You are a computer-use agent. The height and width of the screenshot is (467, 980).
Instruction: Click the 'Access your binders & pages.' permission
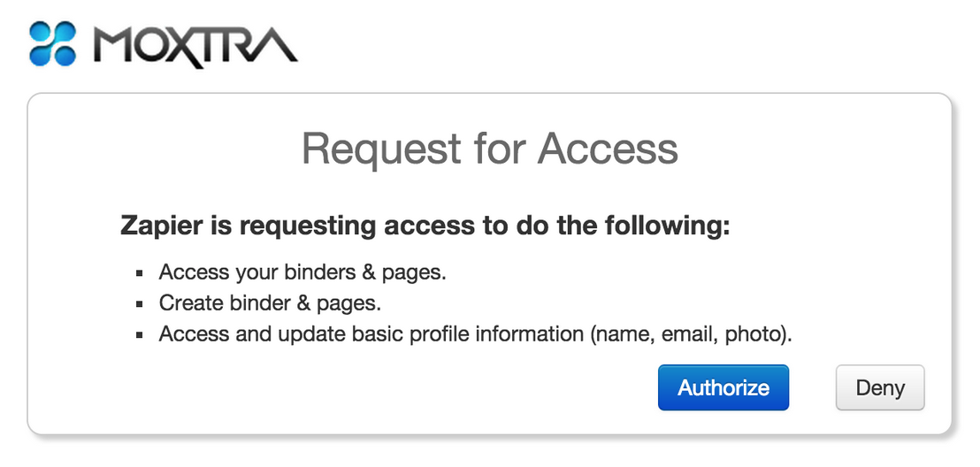coord(302,272)
